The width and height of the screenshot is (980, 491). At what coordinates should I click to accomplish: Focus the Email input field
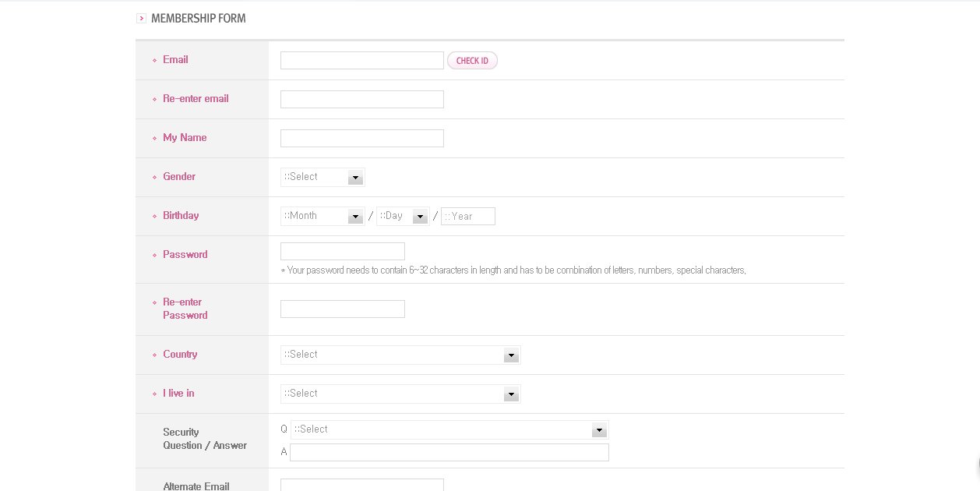coord(361,61)
